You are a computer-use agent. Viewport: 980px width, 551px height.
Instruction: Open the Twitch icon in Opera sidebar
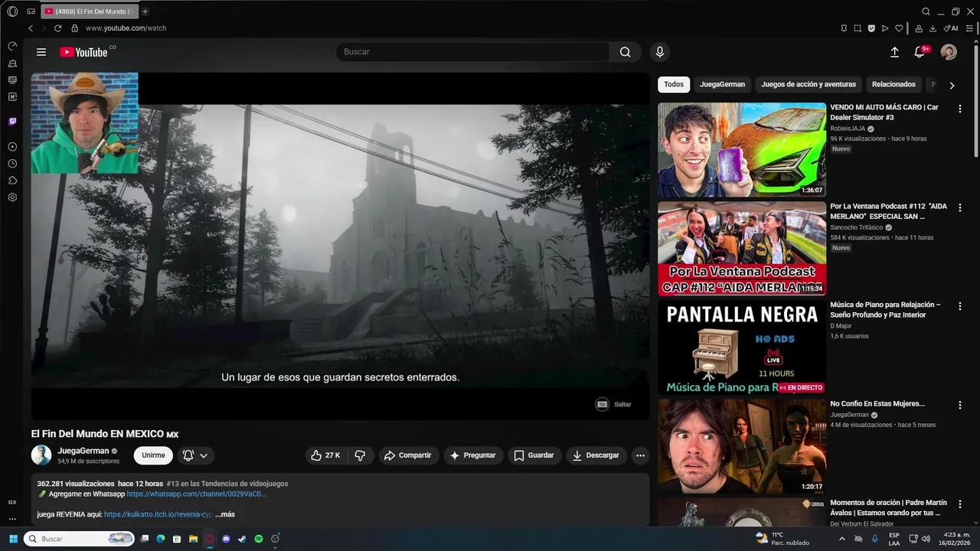point(12,121)
